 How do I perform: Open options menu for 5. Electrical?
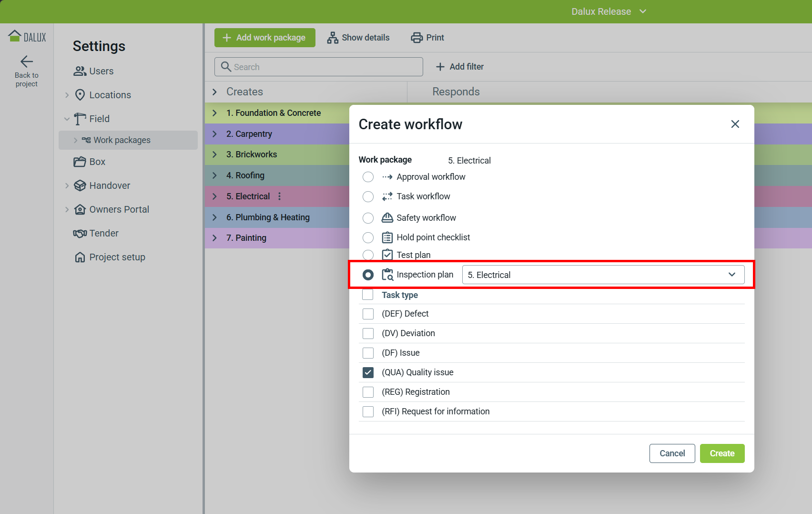click(280, 196)
